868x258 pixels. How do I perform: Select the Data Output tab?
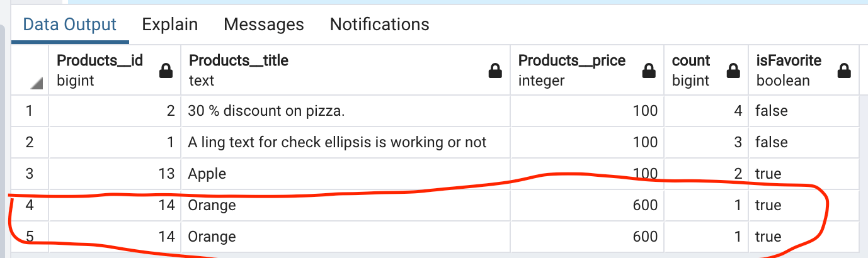(70, 25)
